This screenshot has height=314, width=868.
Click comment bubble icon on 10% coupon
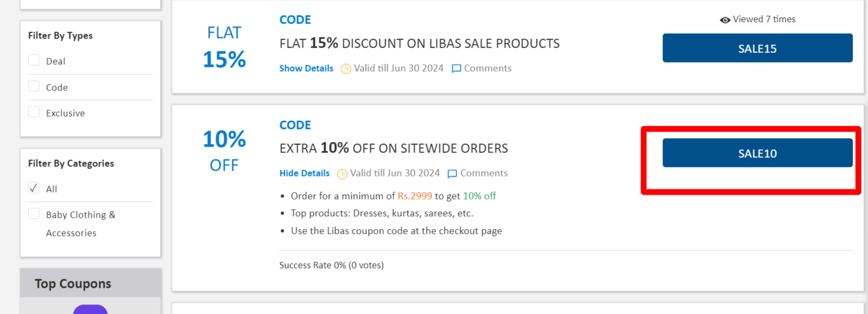[452, 173]
